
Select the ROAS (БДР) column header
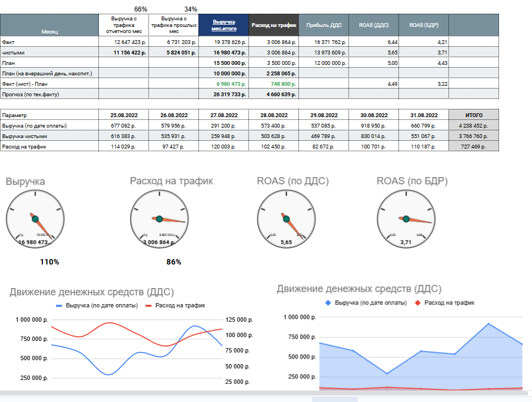(x=424, y=25)
